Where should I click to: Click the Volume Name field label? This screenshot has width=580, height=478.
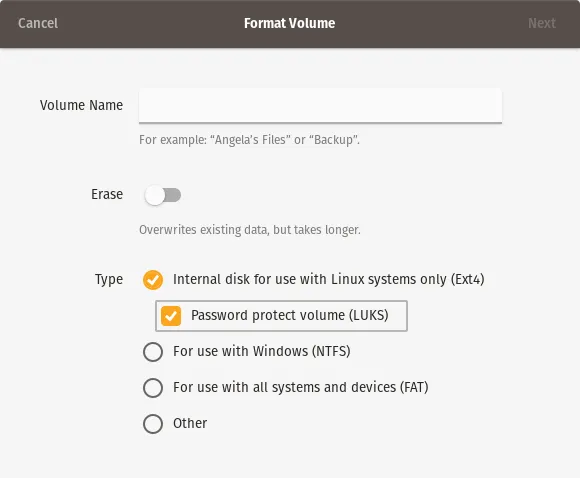coord(81,105)
